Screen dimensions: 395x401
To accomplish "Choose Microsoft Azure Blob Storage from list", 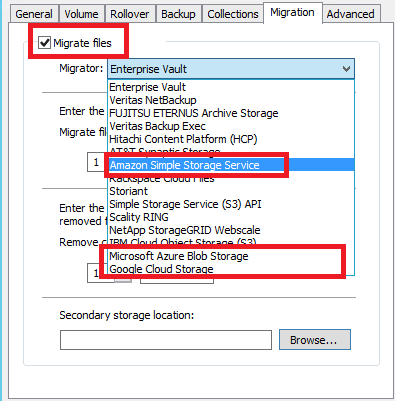I will tap(231, 256).
